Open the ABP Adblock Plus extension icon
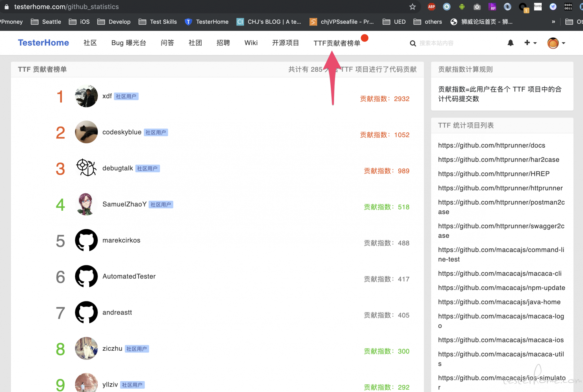The height and width of the screenshot is (392, 583). (x=431, y=7)
